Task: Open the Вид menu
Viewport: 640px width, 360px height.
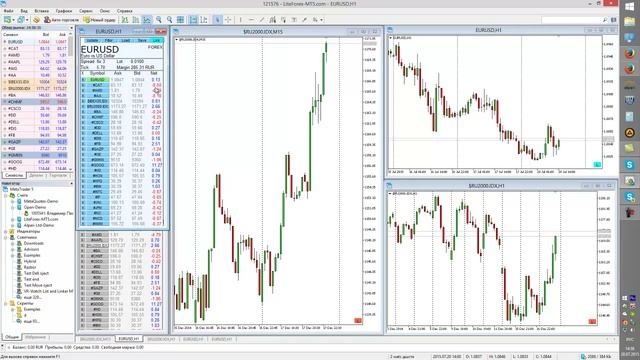Action: (x=24, y=11)
